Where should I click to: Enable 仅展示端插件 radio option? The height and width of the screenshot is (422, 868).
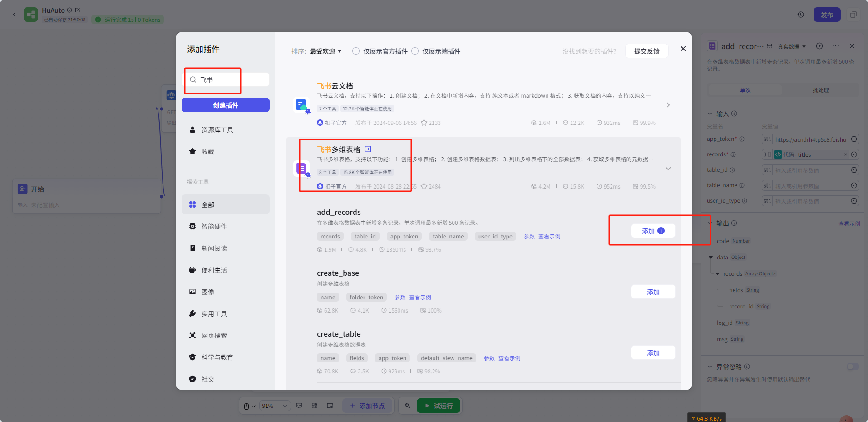click(415, 51)
